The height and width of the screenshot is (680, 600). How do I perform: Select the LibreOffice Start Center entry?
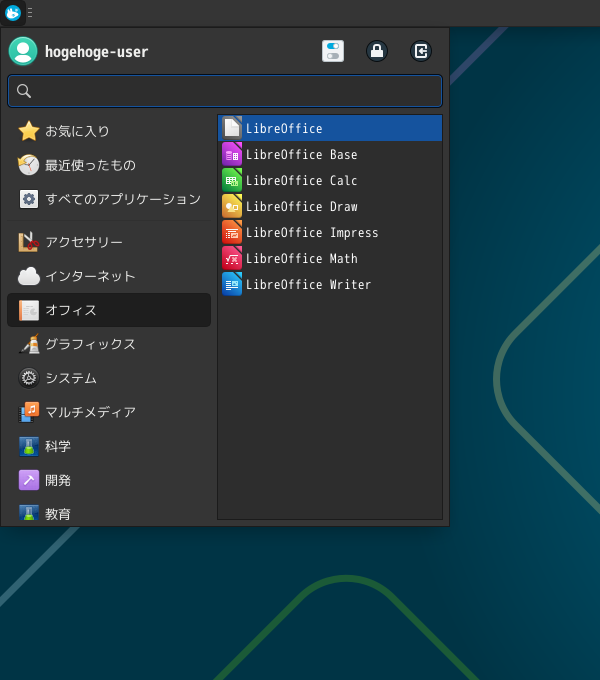[x=284, y=129]
